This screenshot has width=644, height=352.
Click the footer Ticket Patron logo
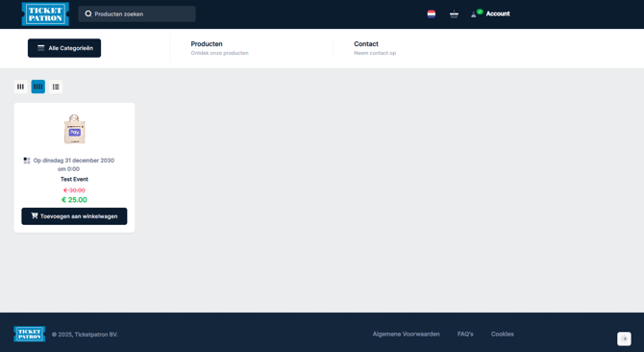pos(30,334)
